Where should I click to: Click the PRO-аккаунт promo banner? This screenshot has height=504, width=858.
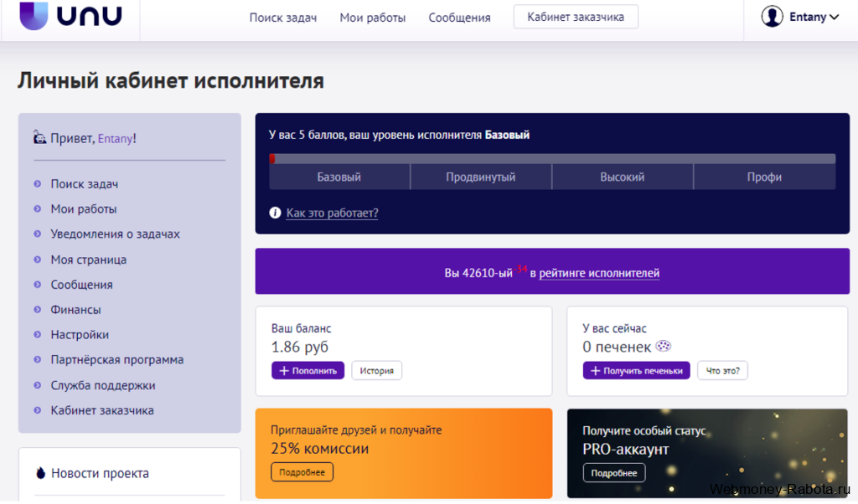pos(707,454)
